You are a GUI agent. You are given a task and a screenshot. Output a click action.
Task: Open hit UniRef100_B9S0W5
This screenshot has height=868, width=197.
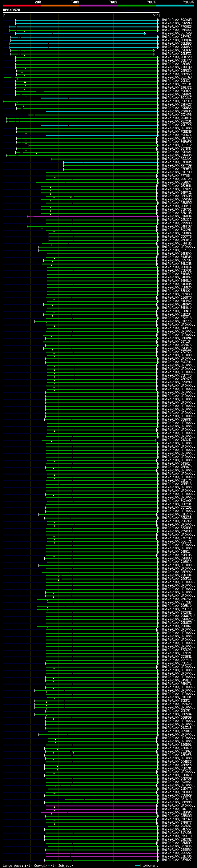(x=177, y=20)
